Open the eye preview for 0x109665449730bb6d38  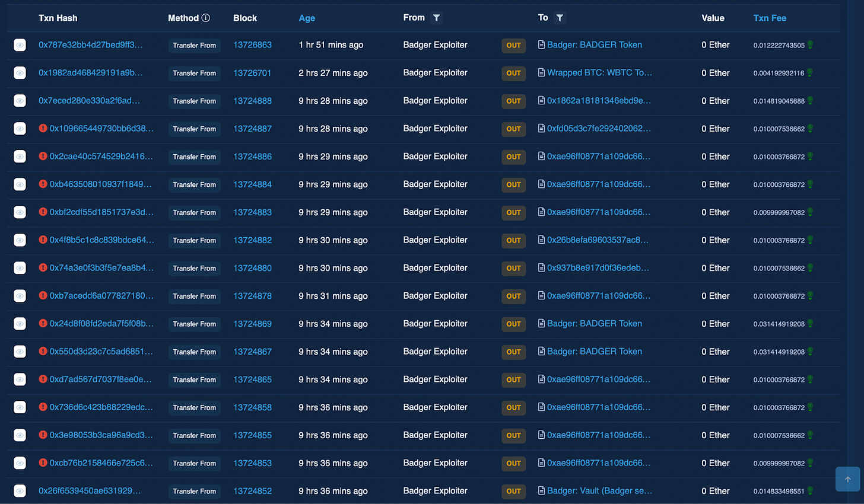pos(20,129)
